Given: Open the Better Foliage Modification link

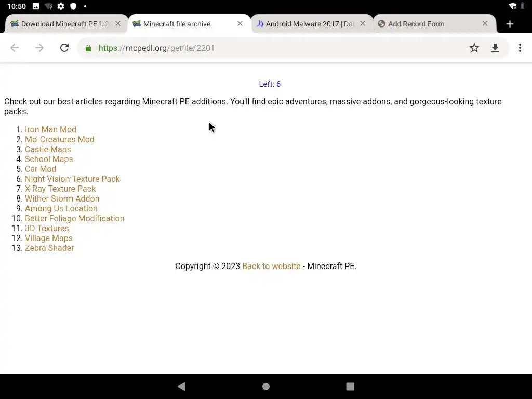Looking at the screenshot, I should (x=75, y=218).
